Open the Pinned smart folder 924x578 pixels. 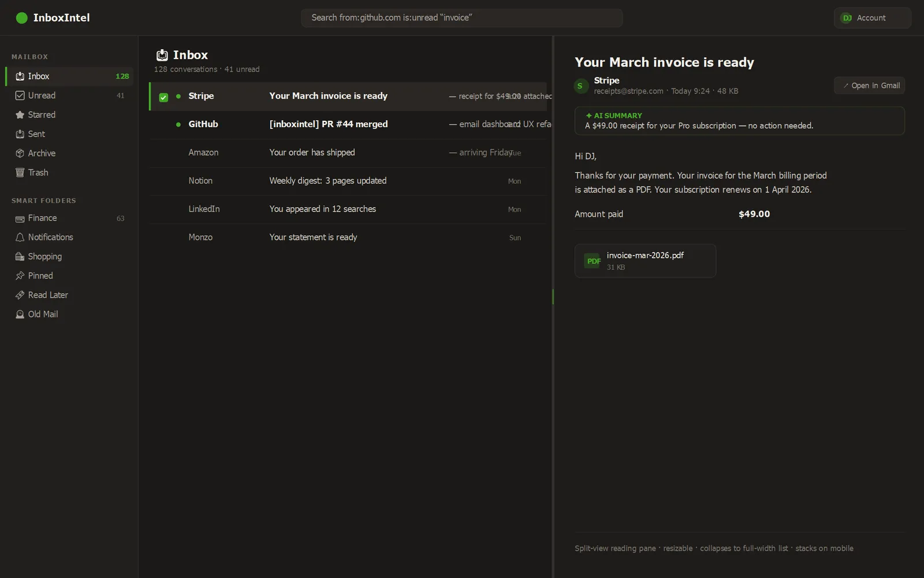69,276
